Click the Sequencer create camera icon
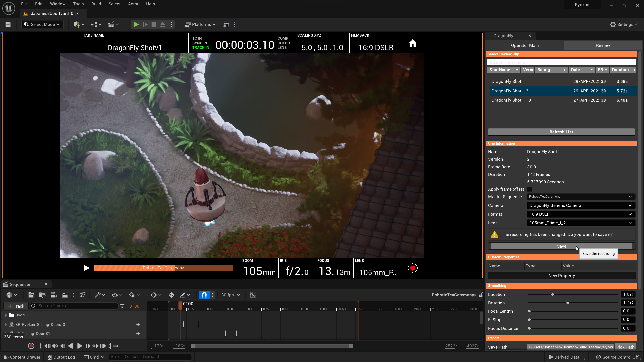 pyautogui.click(x=54, y=295)
